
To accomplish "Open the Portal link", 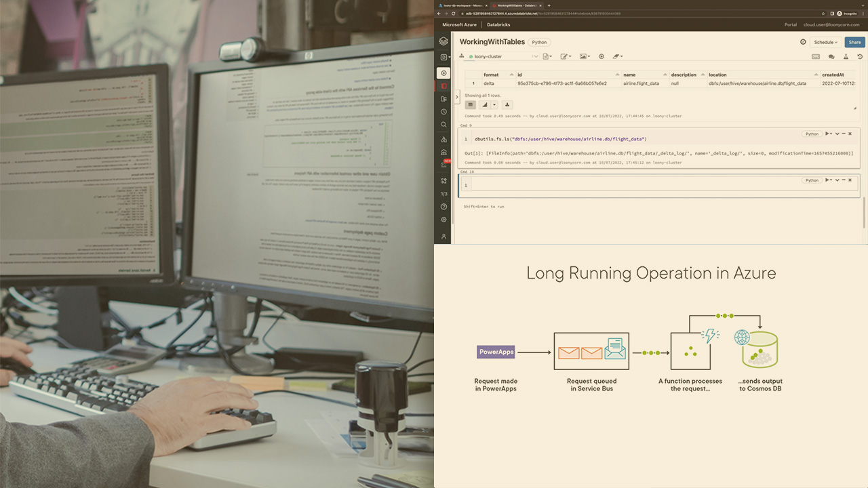I will pyautogui.click(x=790, y=24).
